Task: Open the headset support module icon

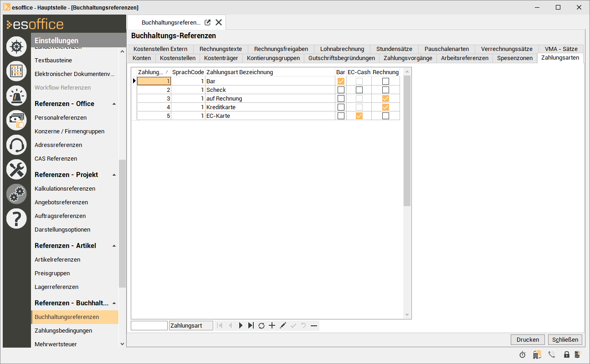Action: tap(16, 145)
